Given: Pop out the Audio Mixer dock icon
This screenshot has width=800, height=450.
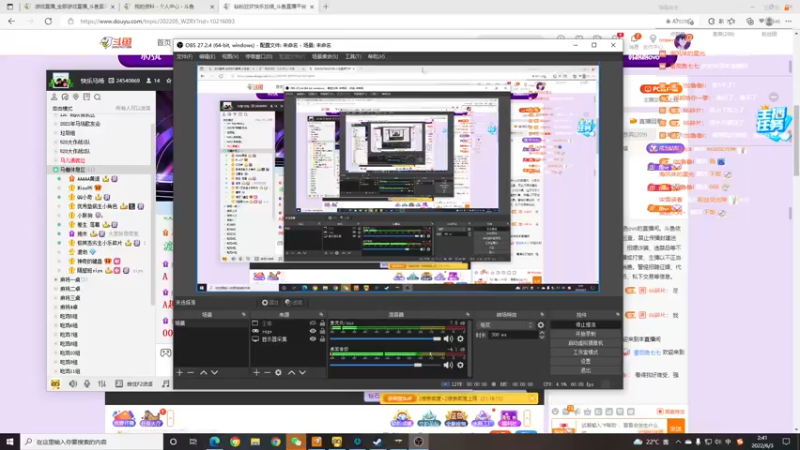Looking at the screenshot, I should click(x=467, y=315).
